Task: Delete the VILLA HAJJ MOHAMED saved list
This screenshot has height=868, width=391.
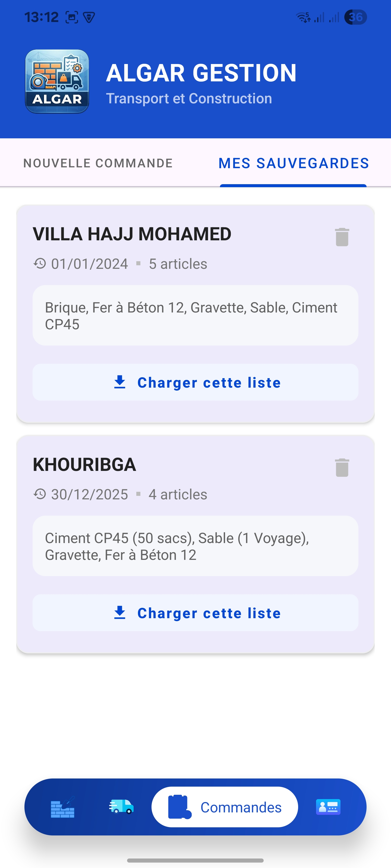Action: (x=342, y=237)
